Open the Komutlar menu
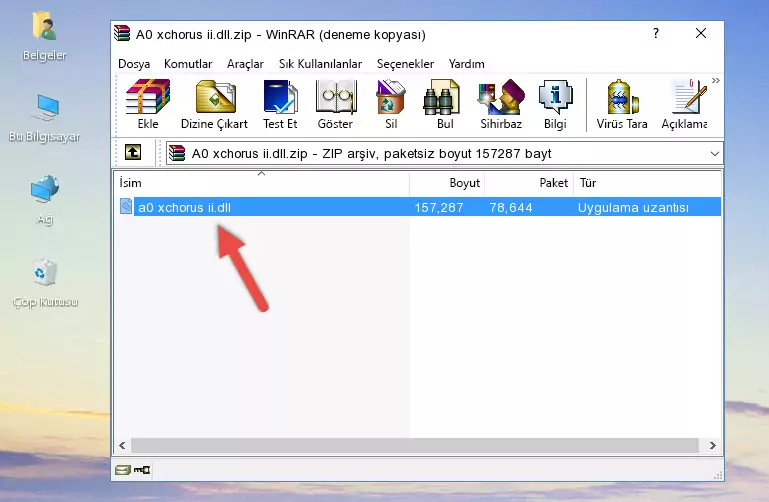Image resolution: width=769 pixels, height=502 pixels. click(x=188, y=64)
